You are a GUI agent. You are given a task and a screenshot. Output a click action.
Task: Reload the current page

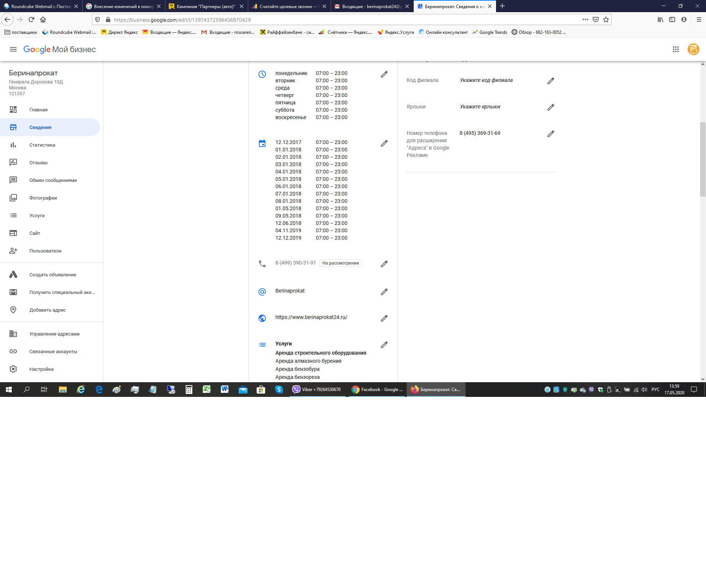point(31,19)
